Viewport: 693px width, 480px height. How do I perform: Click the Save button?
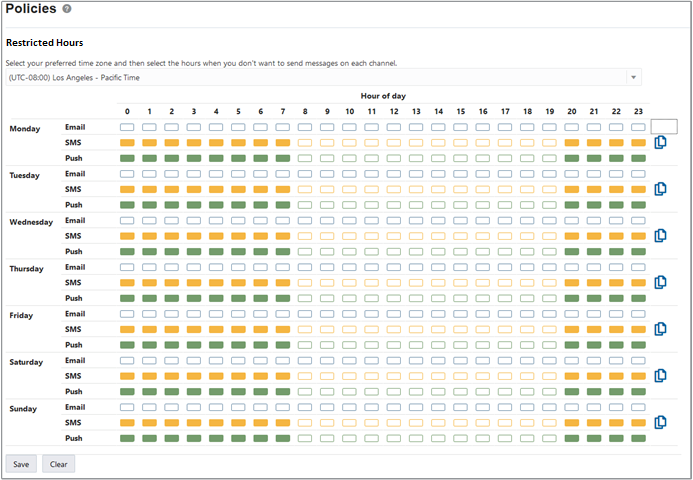tap(21, 464)
